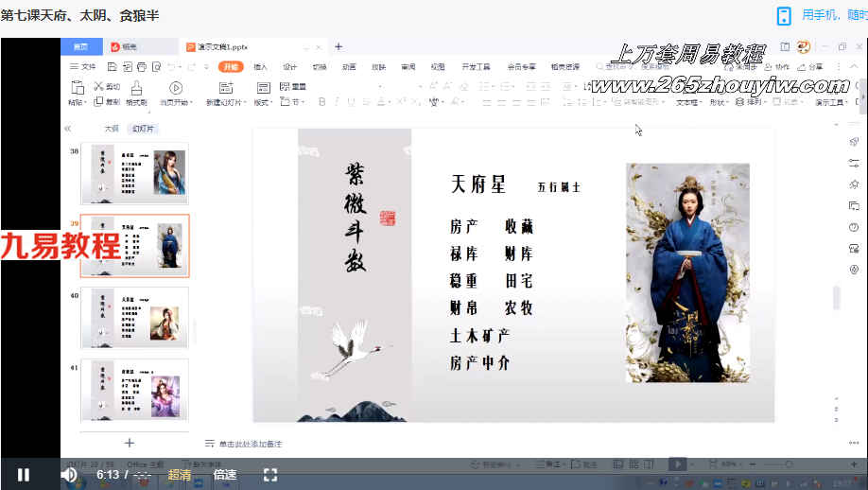Switch to the 设计 ribbon tab
The height and width of the screenshot is (490, 868).
pos(290,66)
